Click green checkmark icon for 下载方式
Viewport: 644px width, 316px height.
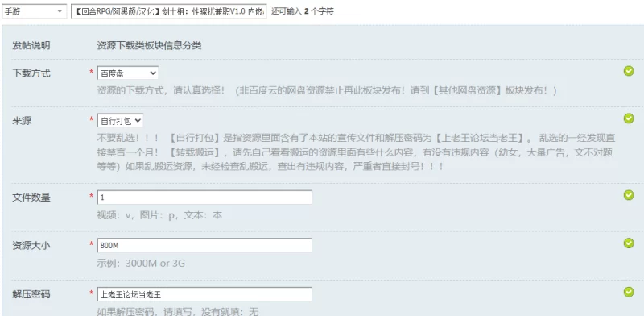point(629,72)
